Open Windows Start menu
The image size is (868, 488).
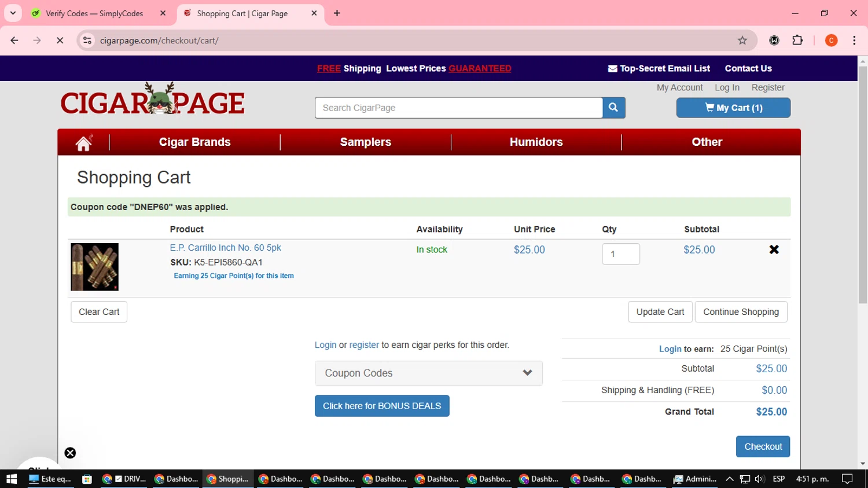[x=12, y=479]
